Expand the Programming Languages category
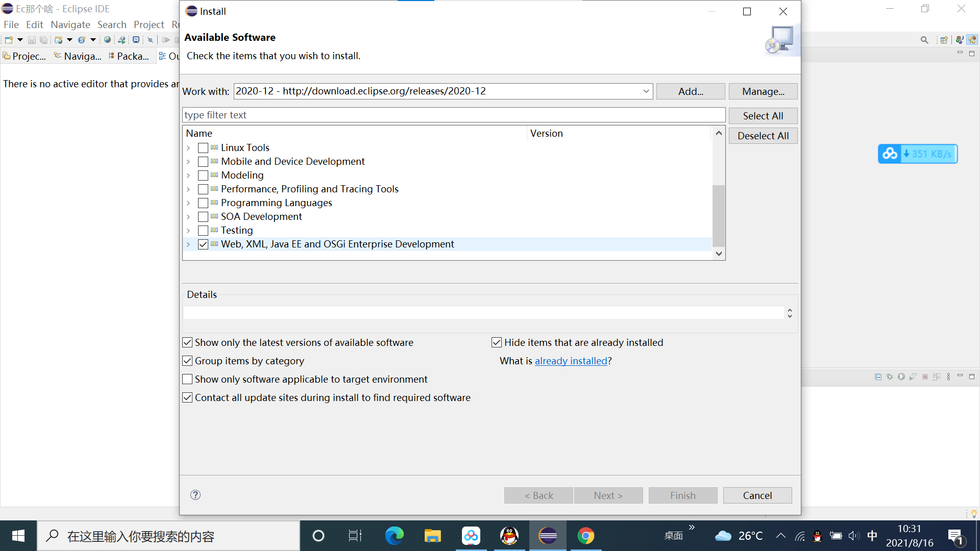 (x=189, y=203)
